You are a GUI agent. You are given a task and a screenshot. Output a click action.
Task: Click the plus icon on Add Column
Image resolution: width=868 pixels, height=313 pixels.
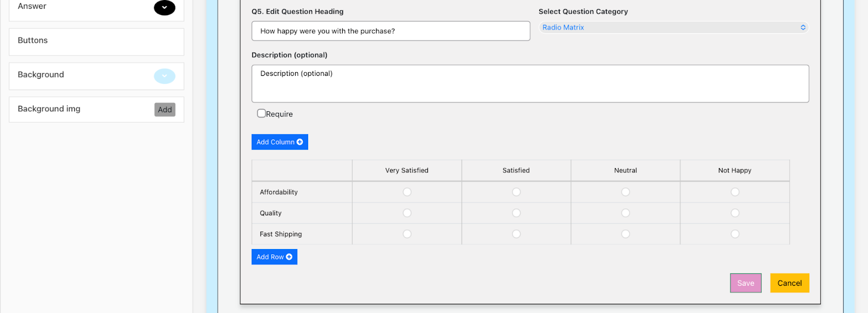pyautogui.click(x=300, y=142)
